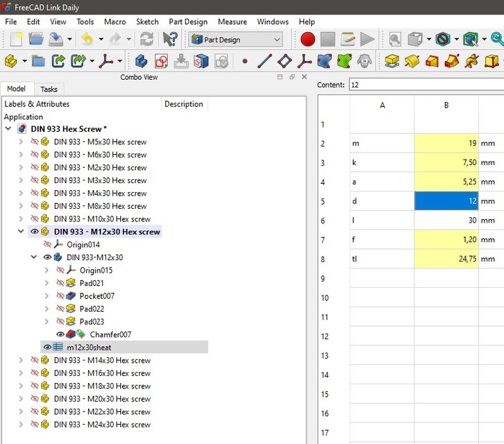Expand the Pad021 tree node
The image size is (504, 444).
coord(47,283)
